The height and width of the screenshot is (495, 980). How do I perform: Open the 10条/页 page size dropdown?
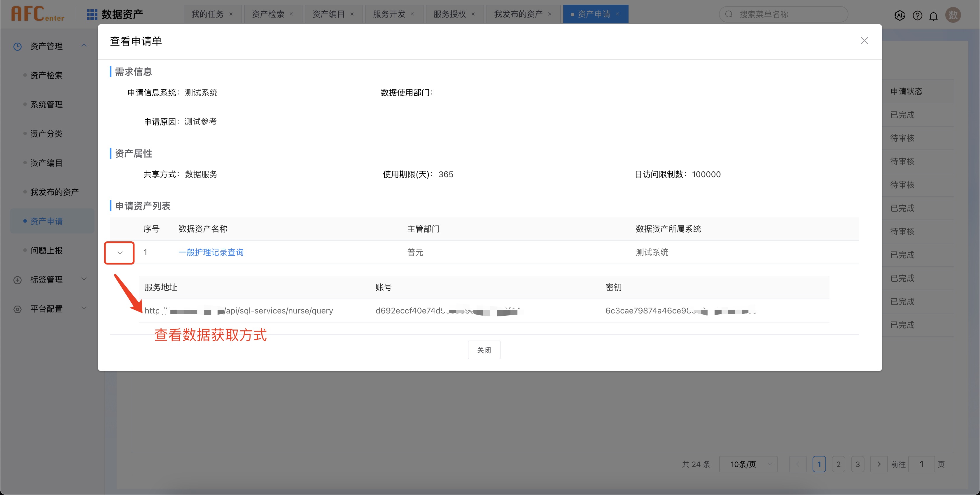pyautogui.click(x=748, y=464)
